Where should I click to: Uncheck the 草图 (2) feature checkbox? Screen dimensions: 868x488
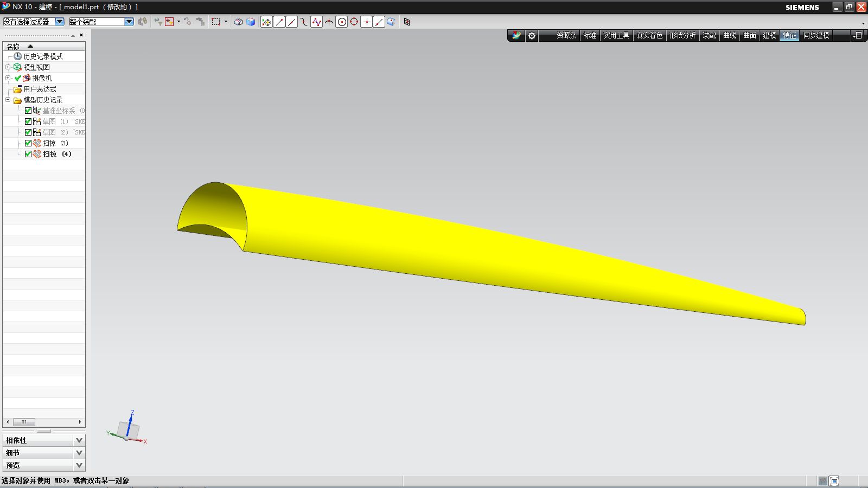coord(28,132)
